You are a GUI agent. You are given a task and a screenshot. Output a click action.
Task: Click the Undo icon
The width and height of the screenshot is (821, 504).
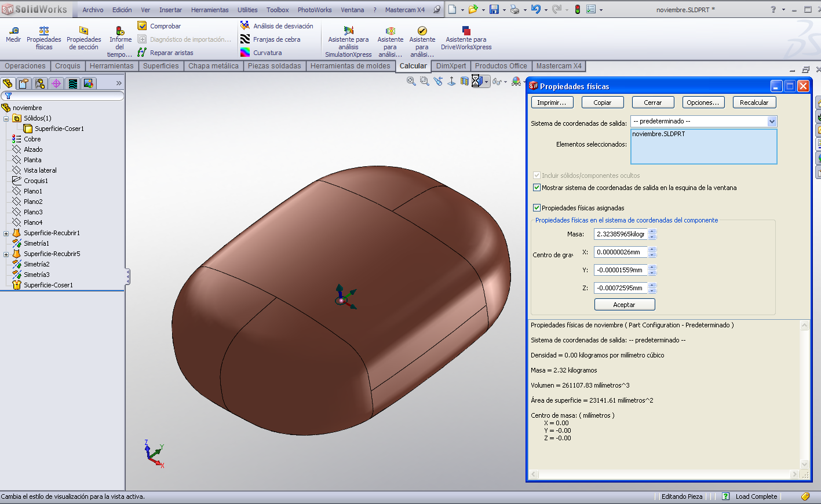coord(536,9)
